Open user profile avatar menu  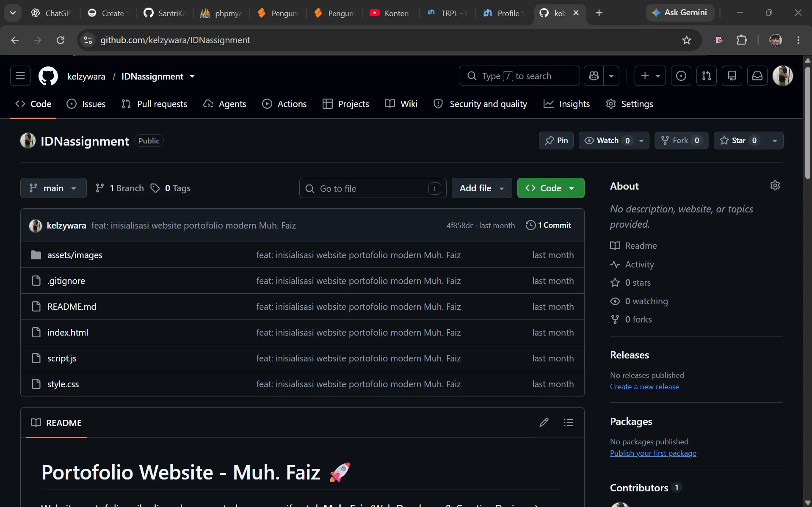pyautogui.click(x=783, y=76)
